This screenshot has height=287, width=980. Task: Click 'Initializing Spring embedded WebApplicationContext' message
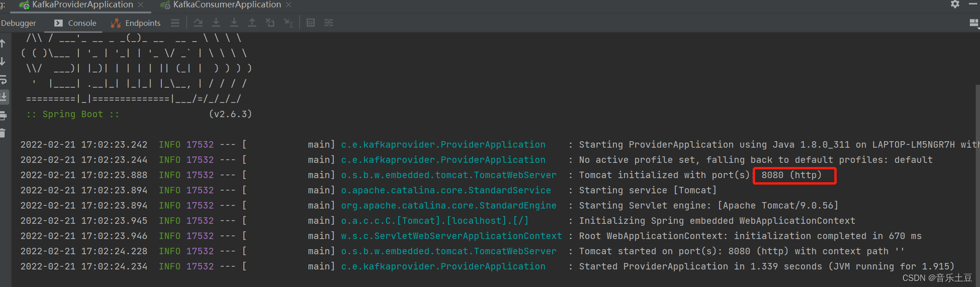coord(717,221)
